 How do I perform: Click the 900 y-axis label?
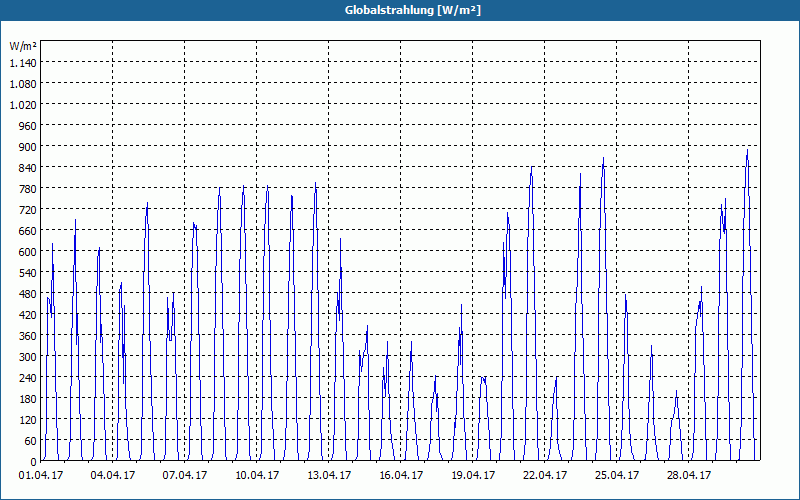point(28,146)
